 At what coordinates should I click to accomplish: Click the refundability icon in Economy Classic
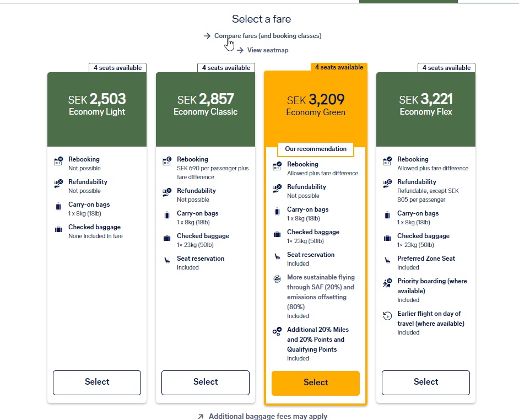(167, 192)
